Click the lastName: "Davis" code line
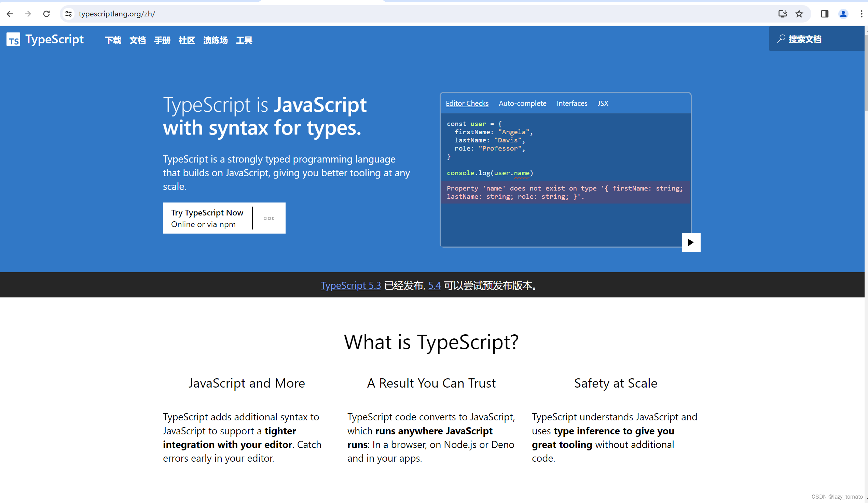 pos(490,140)
